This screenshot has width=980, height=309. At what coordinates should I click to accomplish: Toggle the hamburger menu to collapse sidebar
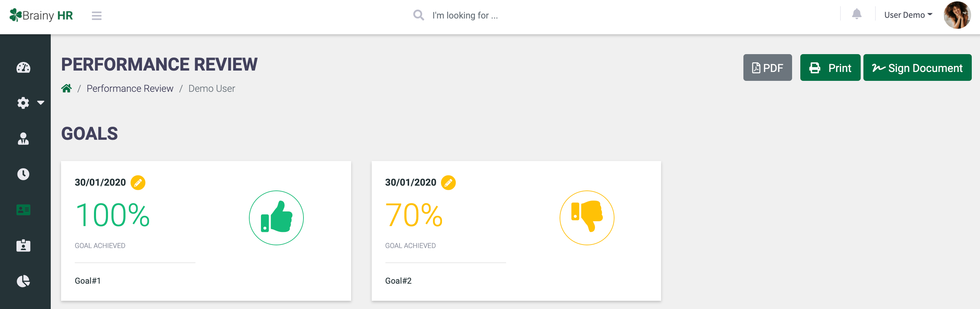[x=97, y=15]
